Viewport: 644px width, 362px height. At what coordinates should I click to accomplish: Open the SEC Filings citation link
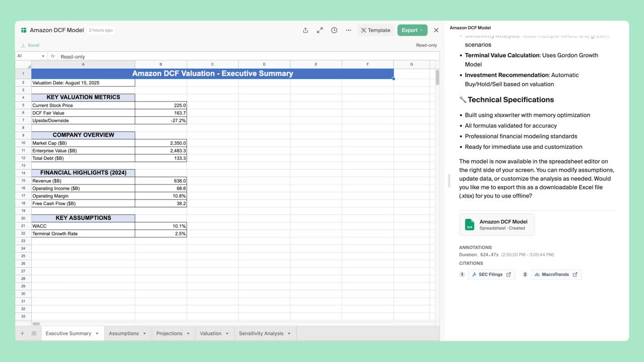[492, 275]
